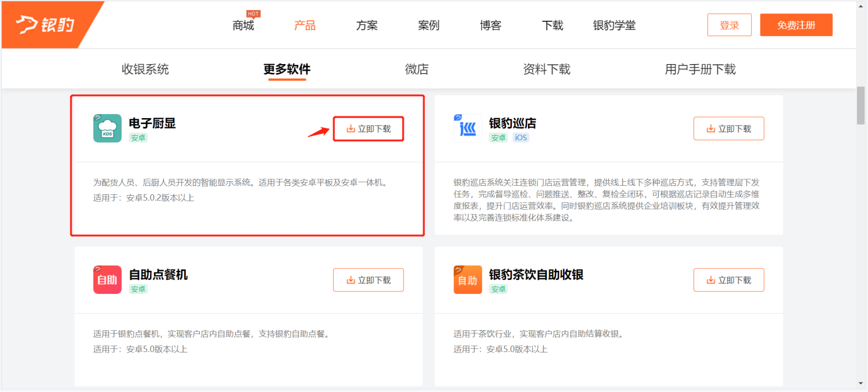Screen dimensions: 868x392
Task: Click the 自助点餐机 description about 自助点餐
Action: (x=213, y=334)
